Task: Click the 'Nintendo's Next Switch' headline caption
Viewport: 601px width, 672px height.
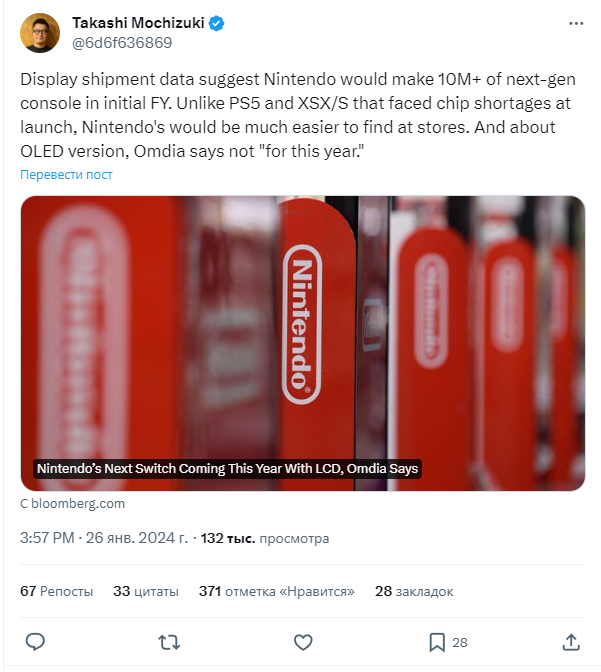Action: pyautogui.click(x=227, y=468)
